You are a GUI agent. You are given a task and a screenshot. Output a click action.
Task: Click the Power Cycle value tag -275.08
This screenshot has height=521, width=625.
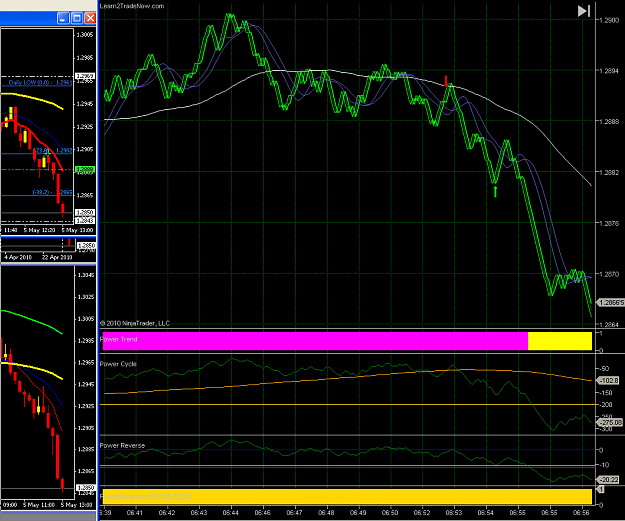point(610,422)
